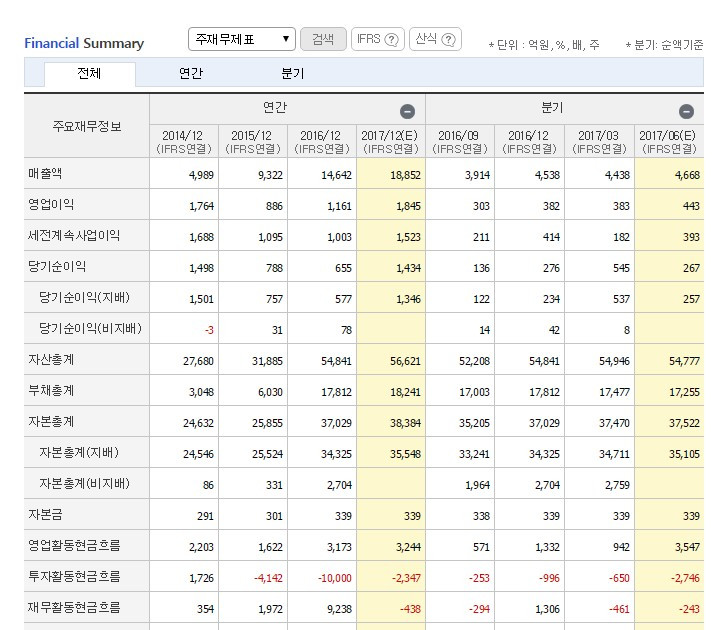Viewport: 717px width, 630px height.
Task: Open the 주재무제표 dropdown
Action: tap(241, 39)
